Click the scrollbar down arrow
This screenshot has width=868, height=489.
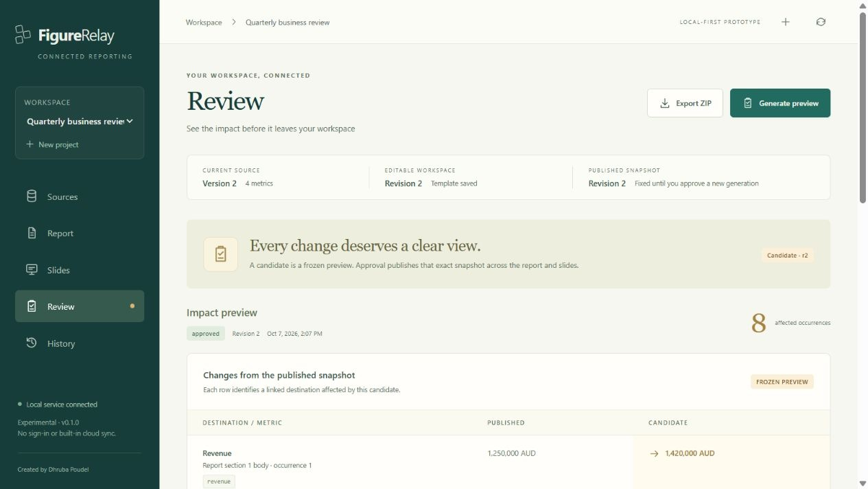863,484
